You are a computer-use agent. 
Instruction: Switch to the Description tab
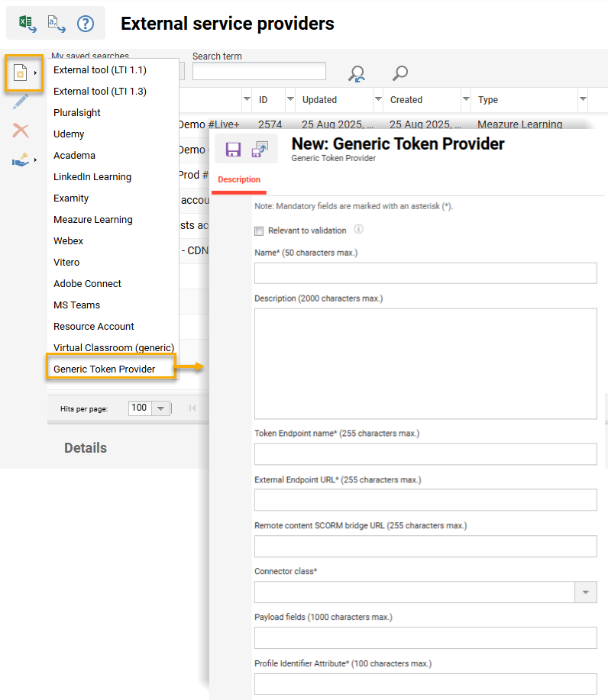point(239,179)
